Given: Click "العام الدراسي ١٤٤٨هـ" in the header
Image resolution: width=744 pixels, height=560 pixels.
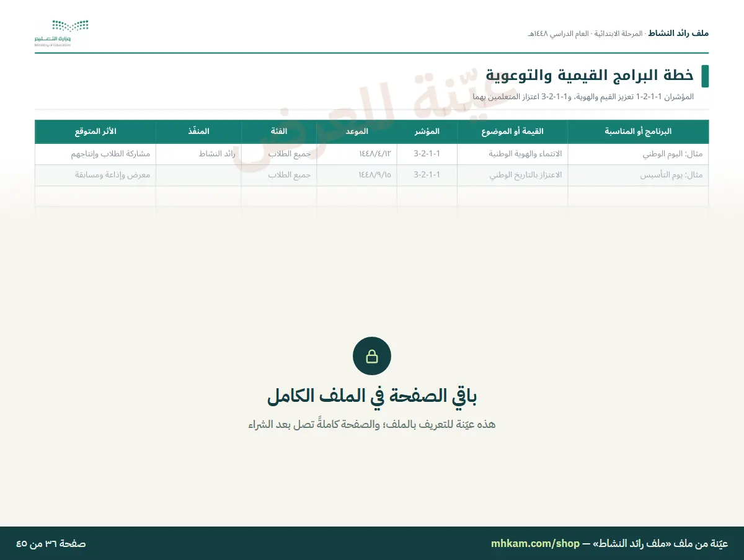Looking at the screenshot, I should (x=558, y=33).
